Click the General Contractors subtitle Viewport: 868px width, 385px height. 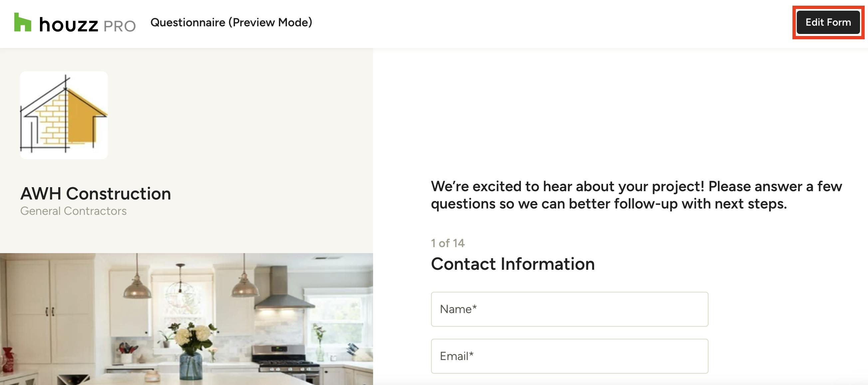point(74,211)
